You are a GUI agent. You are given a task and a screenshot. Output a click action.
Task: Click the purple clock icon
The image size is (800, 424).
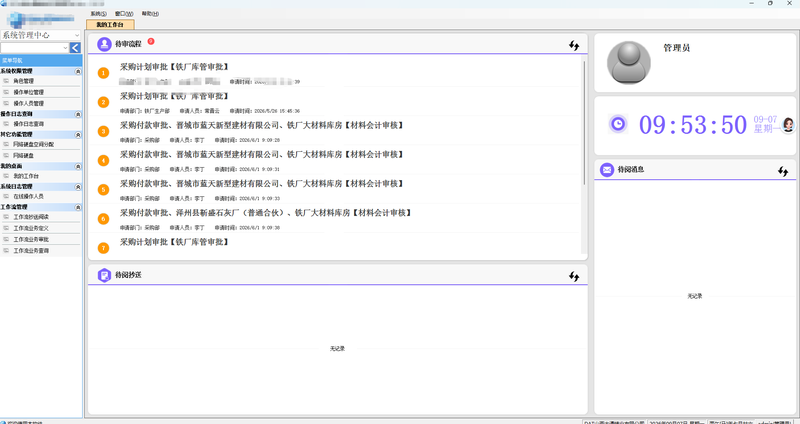[618, 124]
